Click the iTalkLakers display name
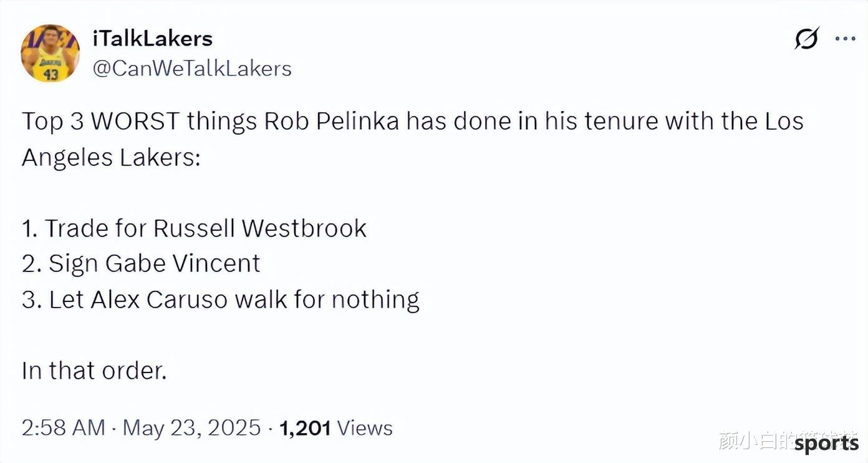Viewport: 868px width, 463px height. (152, 39)
